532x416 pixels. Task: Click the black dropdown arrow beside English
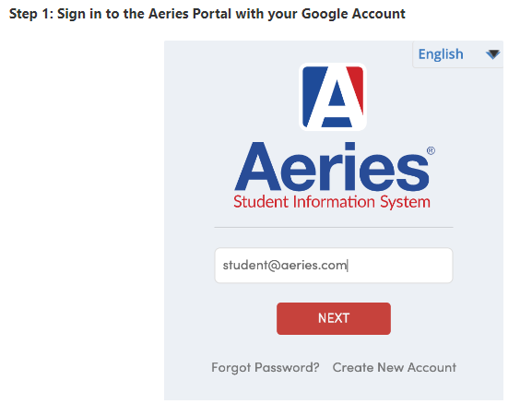(492, 54)
